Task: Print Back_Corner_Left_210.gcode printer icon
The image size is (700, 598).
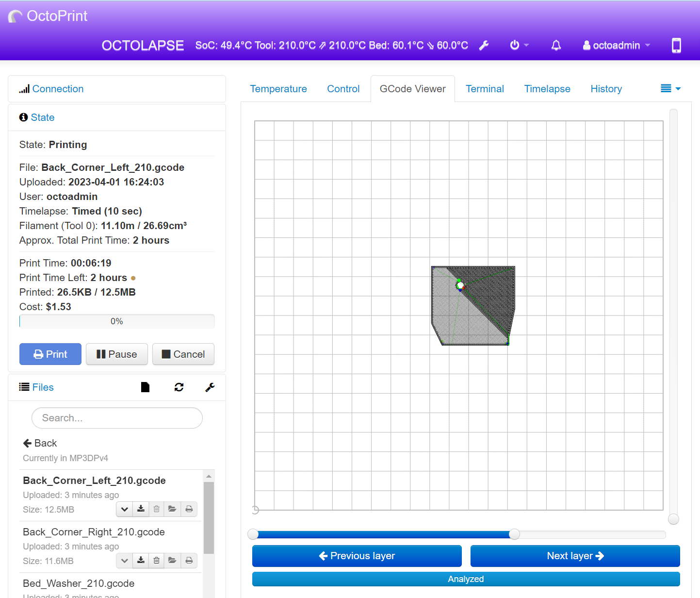Action: tap(189, 509)
